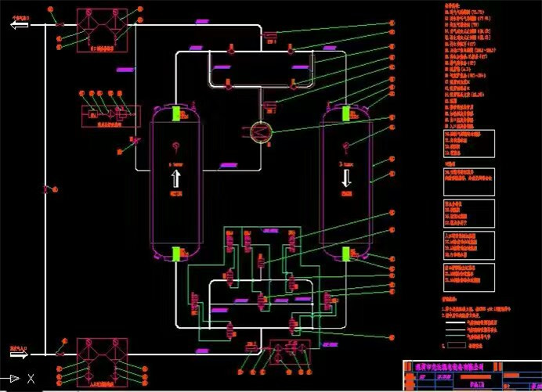Click the white right-pointing inlet arrow
Image resolution: width=542 pixels, height=392 pixels.
click(18, 355)
